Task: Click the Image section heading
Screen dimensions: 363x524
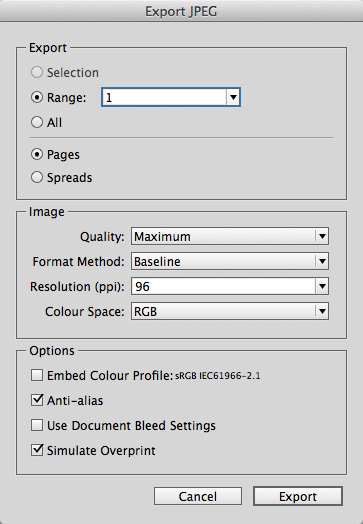Action: pyautogui.click(x=46, y=212)
